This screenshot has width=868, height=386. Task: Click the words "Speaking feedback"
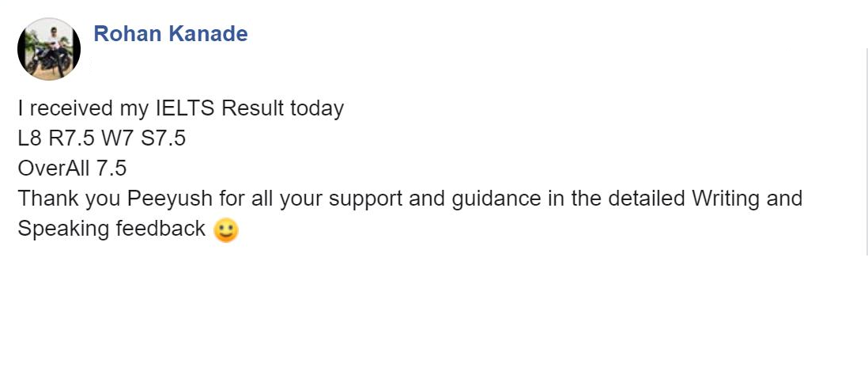point(111,229)
